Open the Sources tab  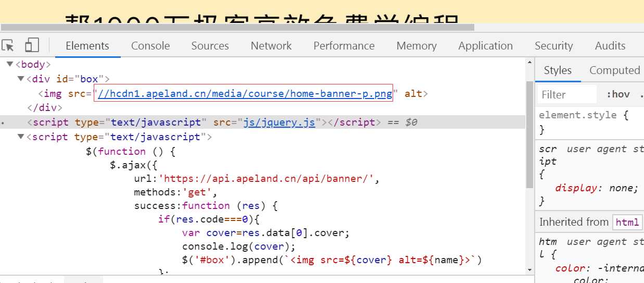[210, 46]
